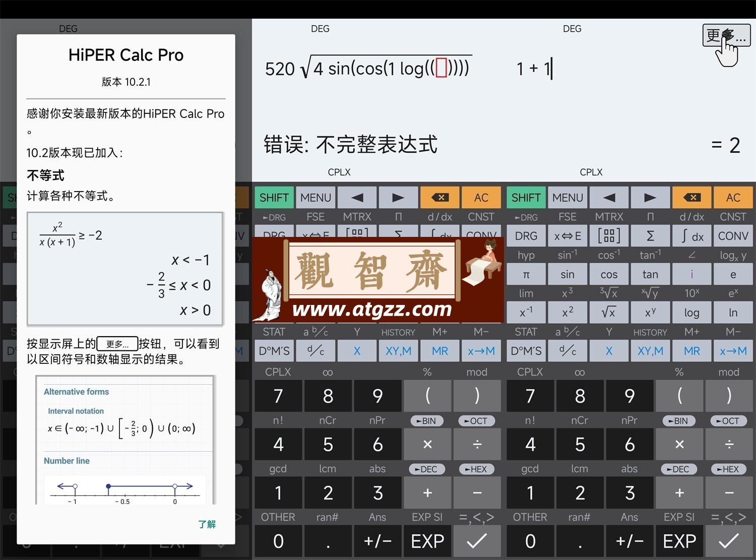Tap cos on the right calculator

pos(609,274)
